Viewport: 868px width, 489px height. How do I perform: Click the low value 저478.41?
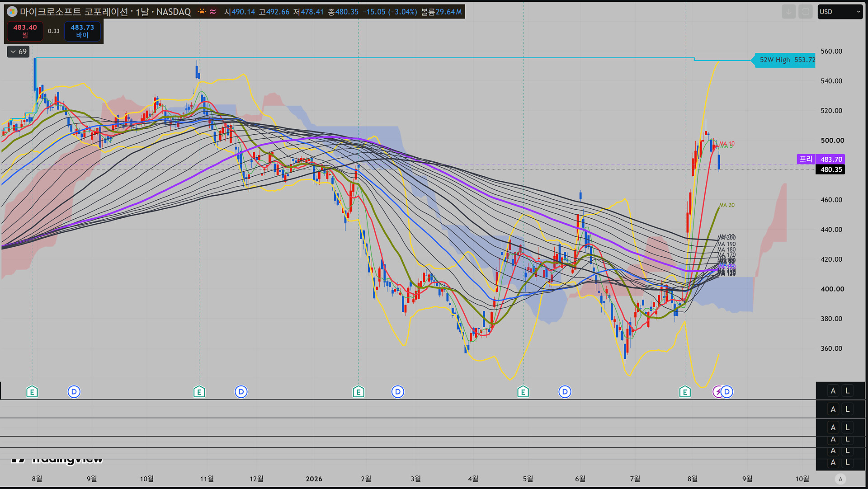[x=308, y=12]
